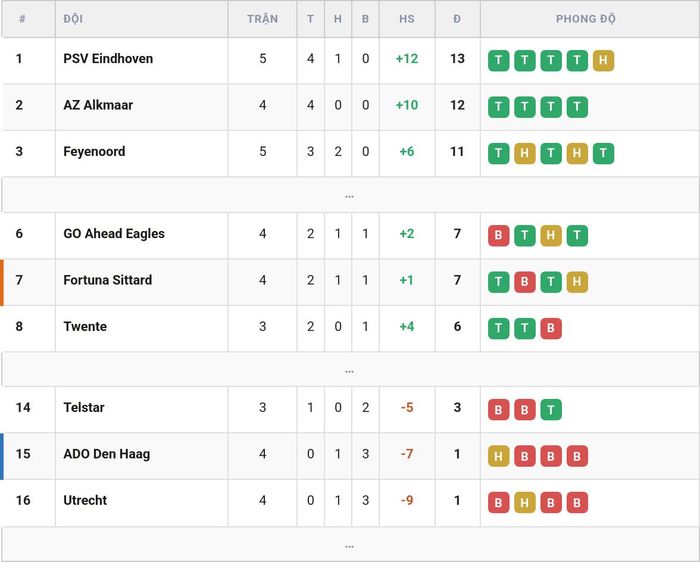Open Utrecht team link
This screenshot has width=700, height=562.
coord(85,500)
